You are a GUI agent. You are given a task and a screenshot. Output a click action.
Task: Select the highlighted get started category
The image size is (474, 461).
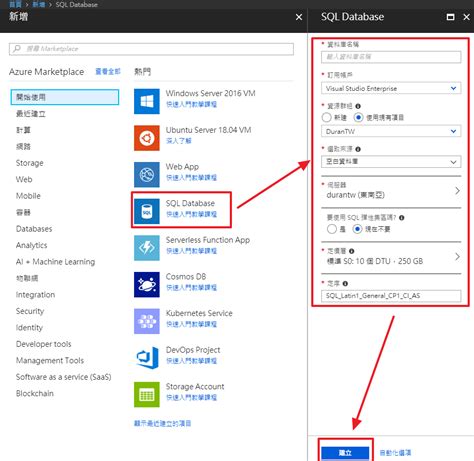click(x=65, y=97)
